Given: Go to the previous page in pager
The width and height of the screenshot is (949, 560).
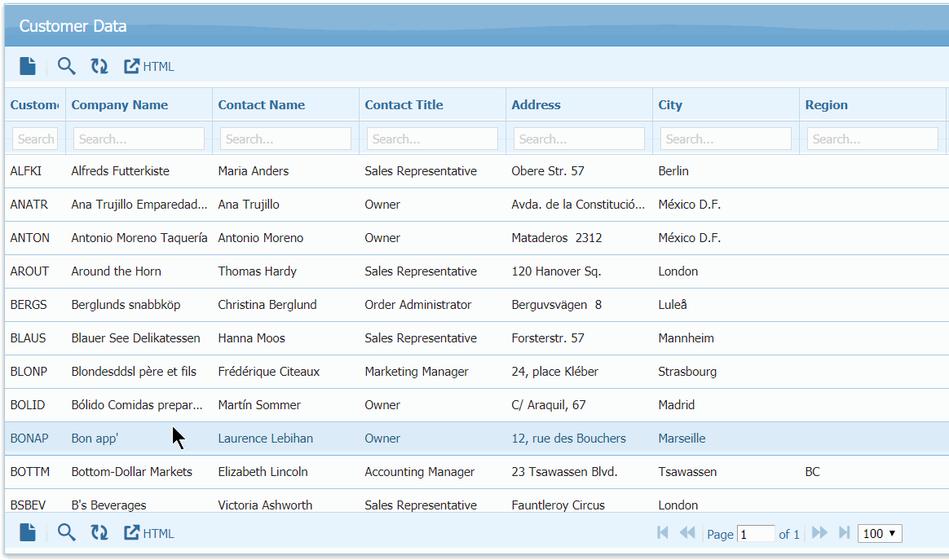Looking at the screenshot, I should click(687, 533).
